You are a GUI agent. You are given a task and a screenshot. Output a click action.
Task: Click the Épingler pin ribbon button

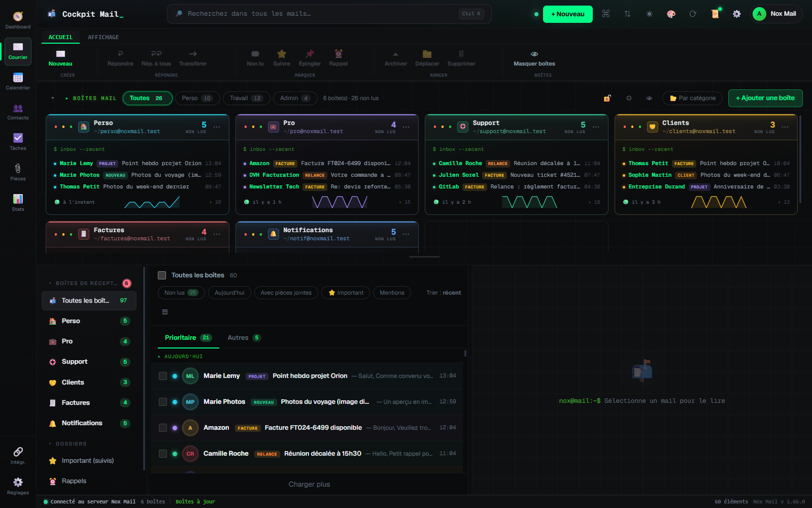[x=310, y=58]
